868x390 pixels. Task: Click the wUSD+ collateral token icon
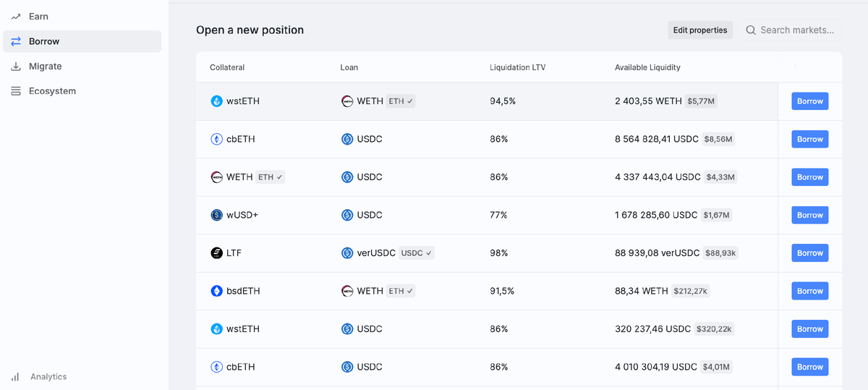click(216, 215)
